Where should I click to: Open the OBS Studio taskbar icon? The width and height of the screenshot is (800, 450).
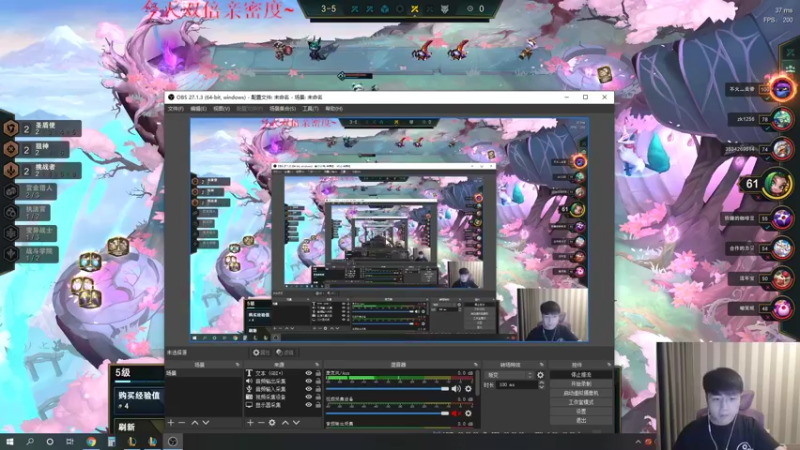coord(173,441)
